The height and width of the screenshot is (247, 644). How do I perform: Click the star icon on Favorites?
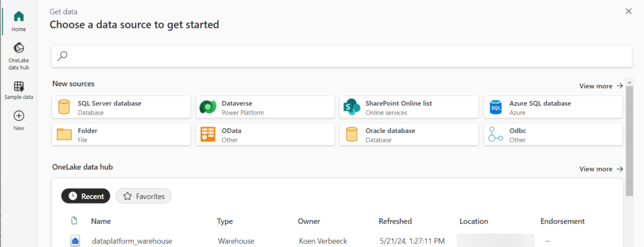click(127, 197)
